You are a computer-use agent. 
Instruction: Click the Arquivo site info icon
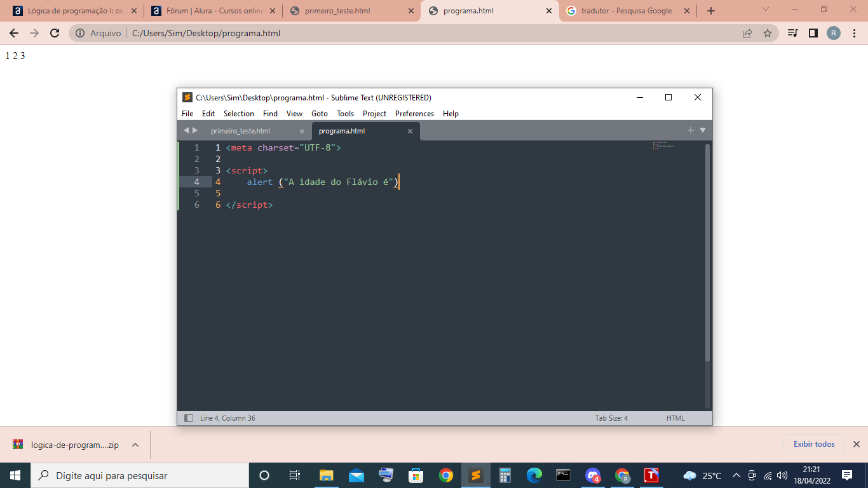[x=79, y=33]
